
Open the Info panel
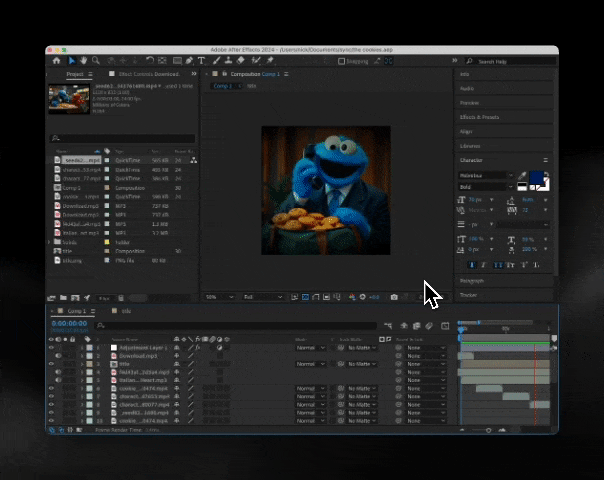pos(465,74)
